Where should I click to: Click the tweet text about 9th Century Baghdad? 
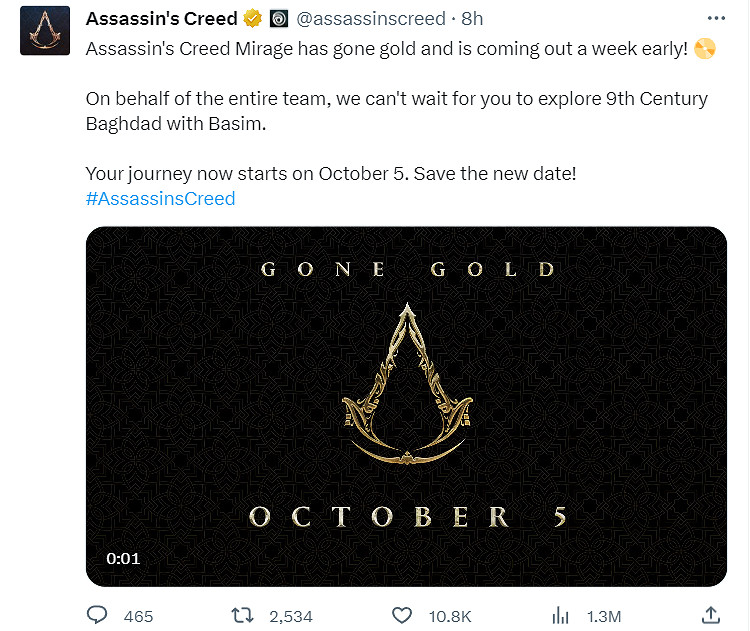click(396, 112)
